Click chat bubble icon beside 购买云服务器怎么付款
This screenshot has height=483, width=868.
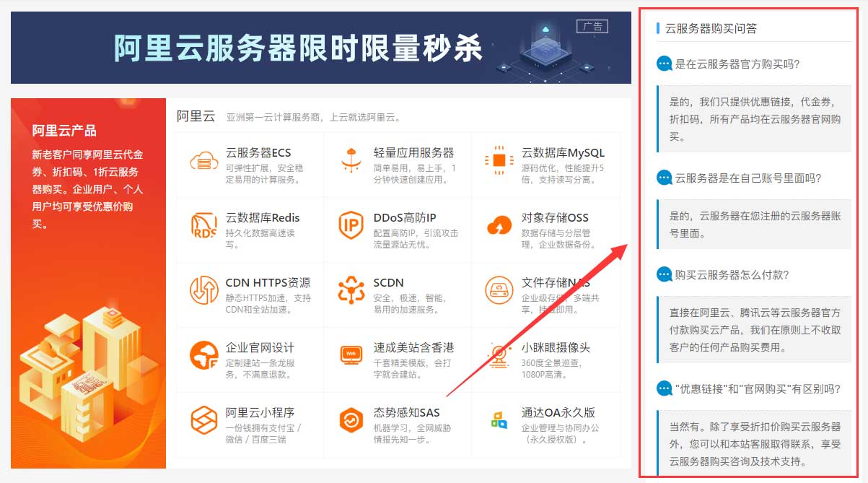tap(665, 275)
